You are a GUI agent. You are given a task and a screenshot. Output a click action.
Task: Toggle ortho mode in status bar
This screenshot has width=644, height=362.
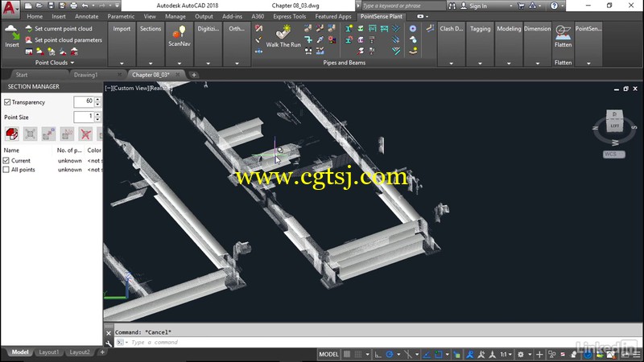pos(378,354)
